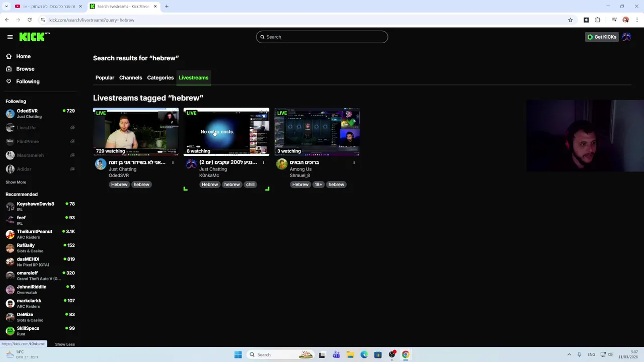The image size is (644, 362).
Task: Click the KICK logo
Action: coord(34,37)
